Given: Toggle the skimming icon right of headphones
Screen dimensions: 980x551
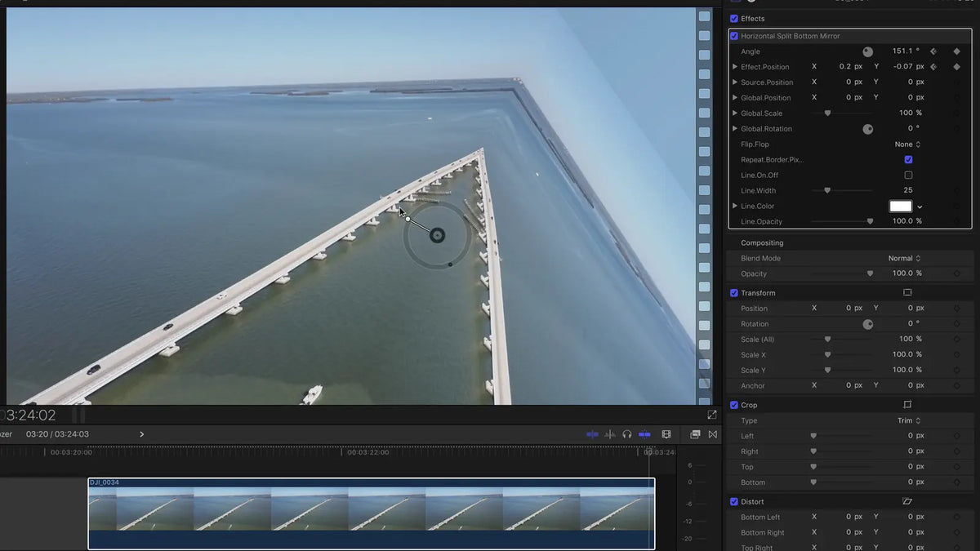Looking at the screenshot, I should [x=644, y=434].
